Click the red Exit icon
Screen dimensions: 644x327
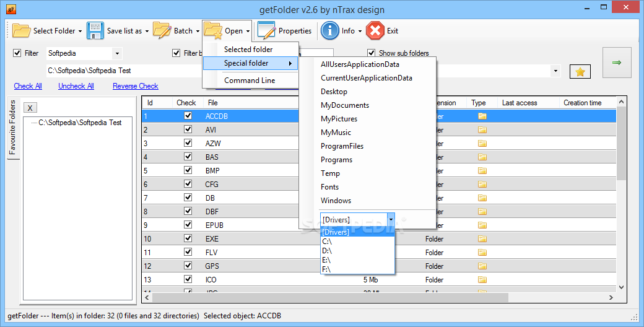(375, 31)
